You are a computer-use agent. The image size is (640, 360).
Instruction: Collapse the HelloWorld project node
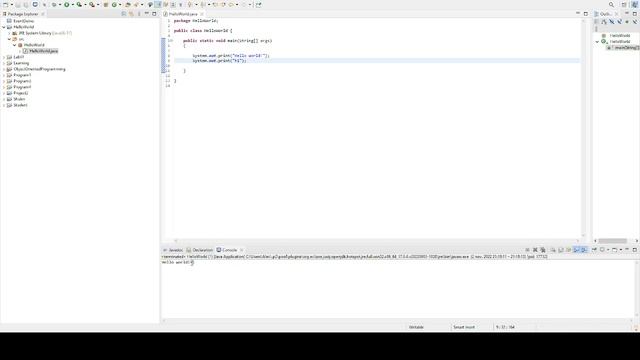click(x=4, y=27)
